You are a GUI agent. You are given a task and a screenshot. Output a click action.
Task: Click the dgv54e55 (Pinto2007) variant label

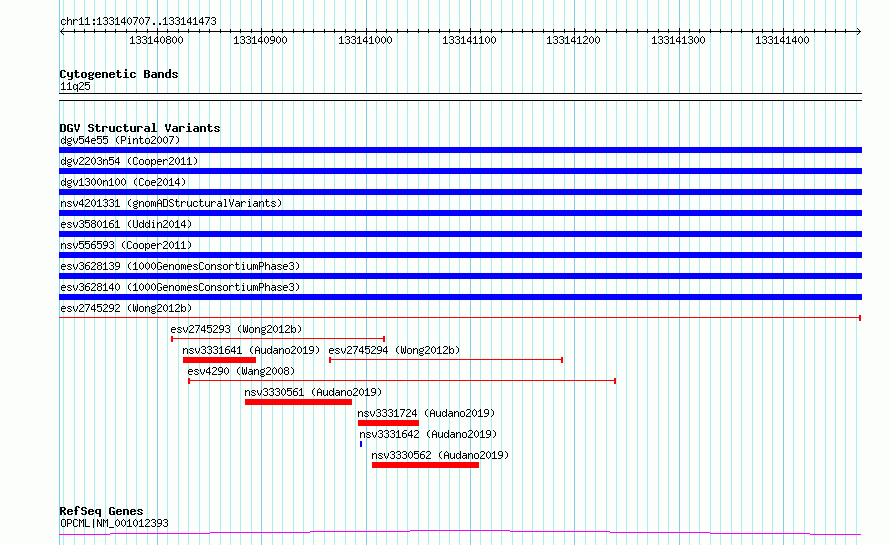[120, 140]
